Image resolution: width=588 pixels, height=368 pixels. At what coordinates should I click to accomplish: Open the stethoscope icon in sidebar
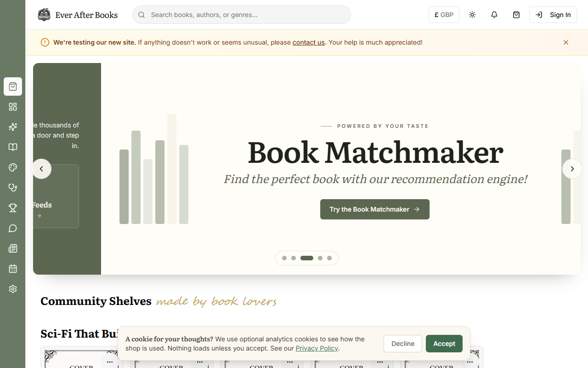(13, 188)
